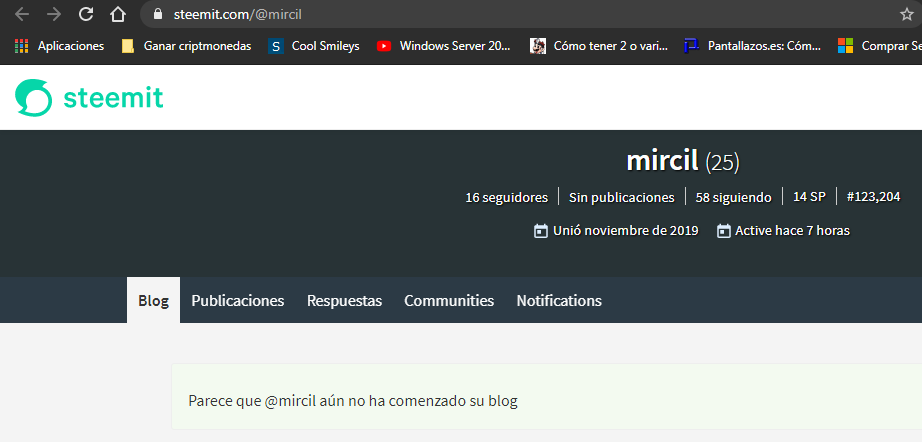Go back with the browser back arrow
Viewport: 922px width, 442px height.
[x=22, y=14]
